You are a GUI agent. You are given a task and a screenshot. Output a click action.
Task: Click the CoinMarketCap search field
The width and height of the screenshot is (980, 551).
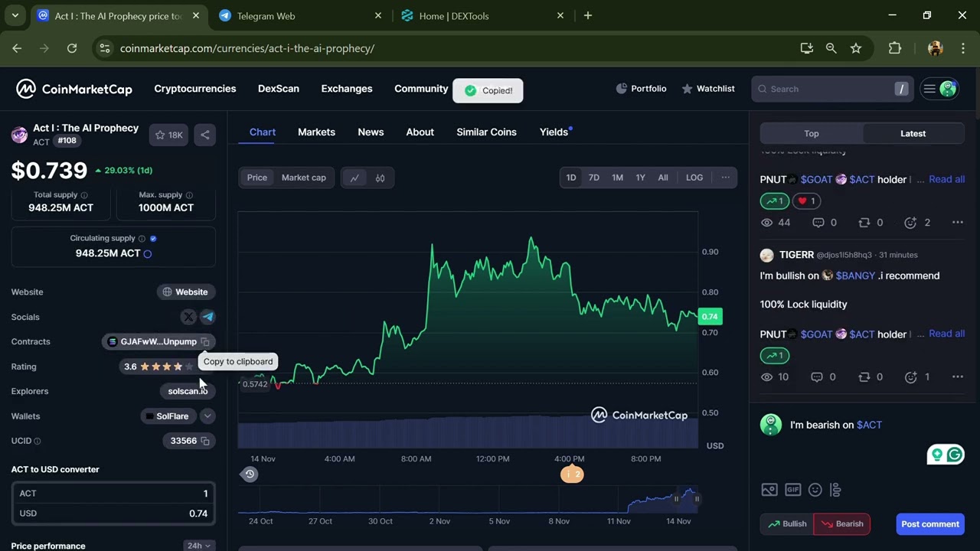point(832,89)
